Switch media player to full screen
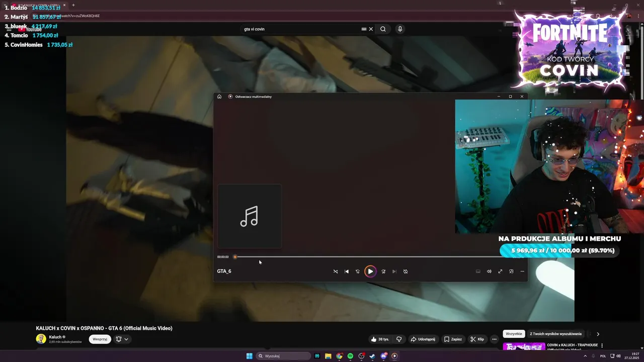This screenshot has width=644, height=362. click(x=500, y=271)
